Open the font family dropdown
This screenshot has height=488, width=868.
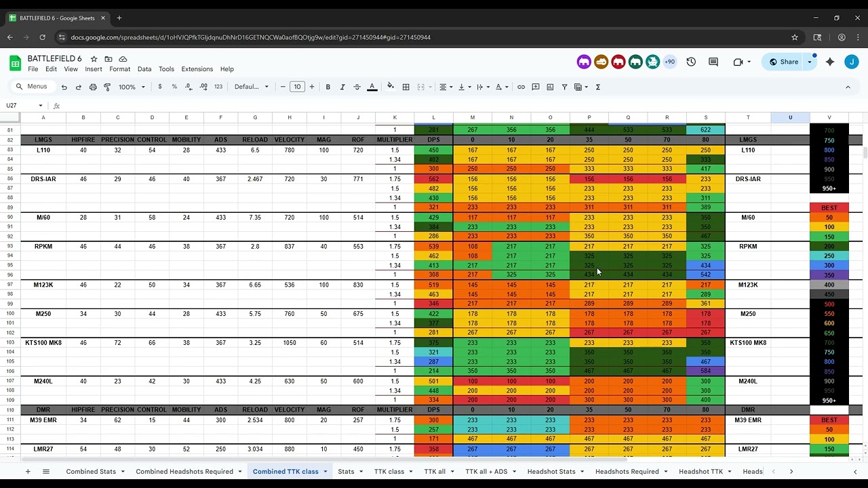[252, 87]
